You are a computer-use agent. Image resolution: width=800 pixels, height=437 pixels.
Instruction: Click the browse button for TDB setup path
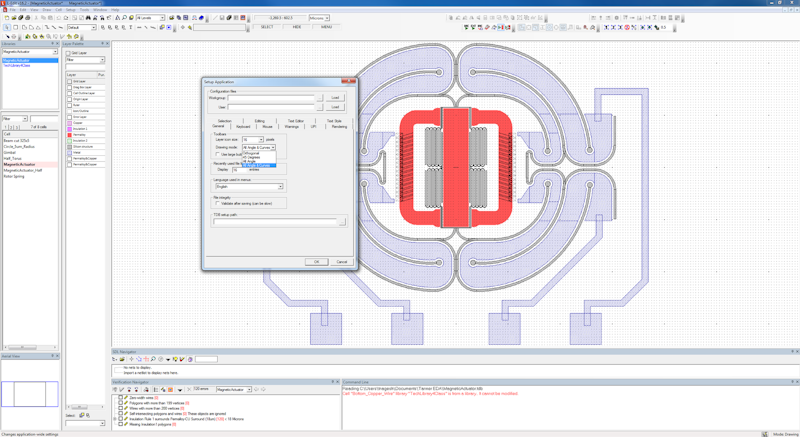tap(342, 222)
